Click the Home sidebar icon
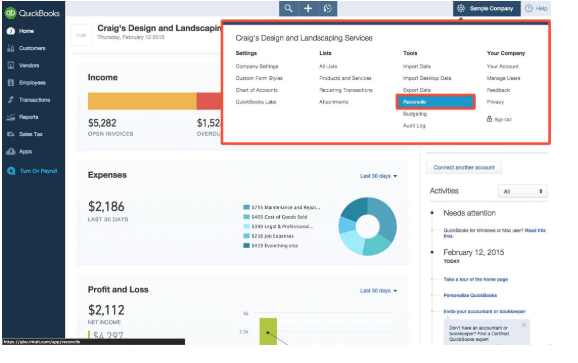 click(x=11, y=31)
